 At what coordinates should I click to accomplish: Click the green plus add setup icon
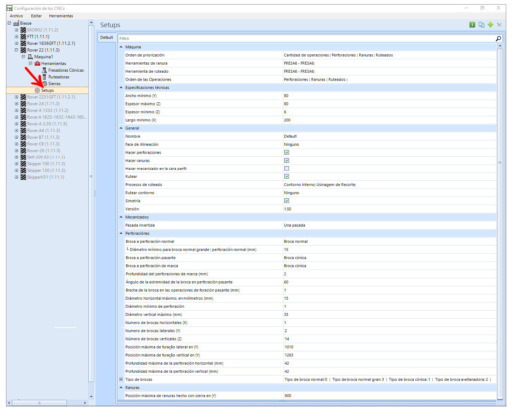pyautogui.click(x=490, y=25)
